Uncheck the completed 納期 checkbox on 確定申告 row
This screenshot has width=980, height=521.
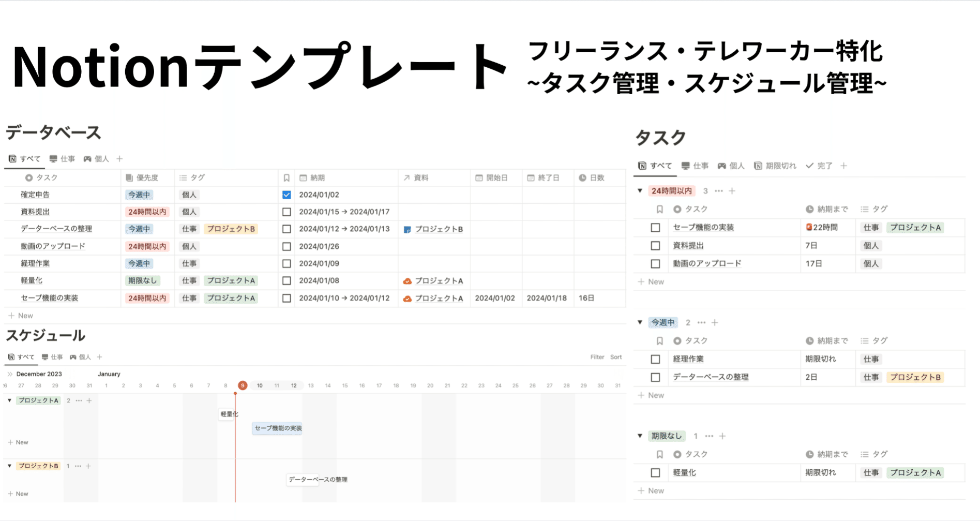[x=287, y=195]
